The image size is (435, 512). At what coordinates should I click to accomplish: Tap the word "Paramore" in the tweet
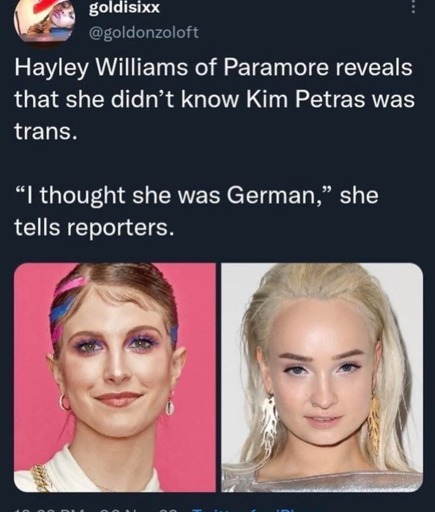click(277, 68)
